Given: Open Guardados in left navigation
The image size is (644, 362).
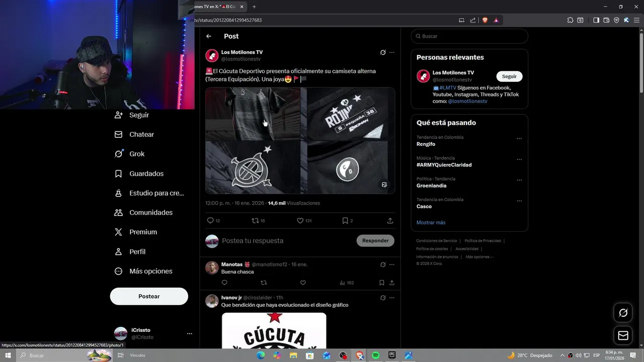Looking at the screenshot, I should tap(139, 173).
